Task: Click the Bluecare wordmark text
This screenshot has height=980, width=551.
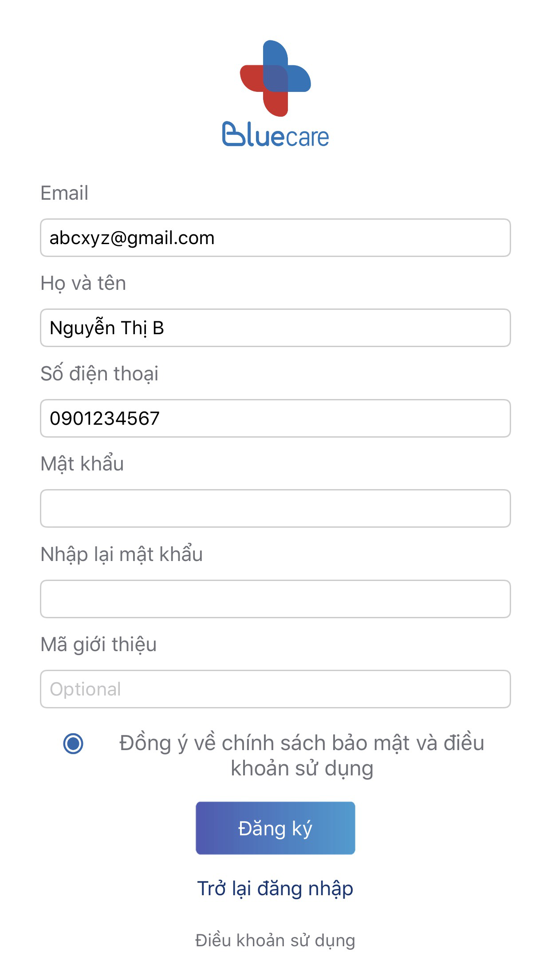Action: tap(275, 134)
